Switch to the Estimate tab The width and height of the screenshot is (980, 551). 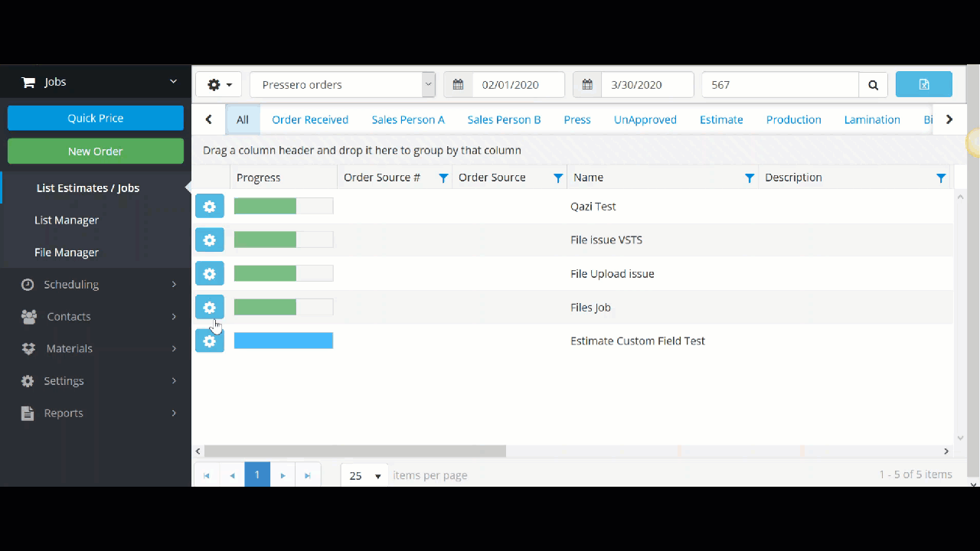tap(721, 119)
